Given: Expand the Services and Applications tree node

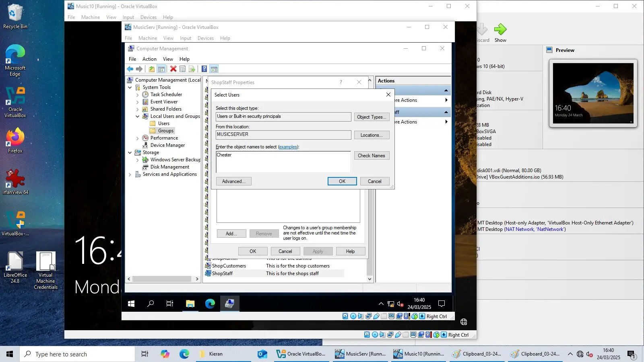Looking at the screenshot, I should click(130, 174).
